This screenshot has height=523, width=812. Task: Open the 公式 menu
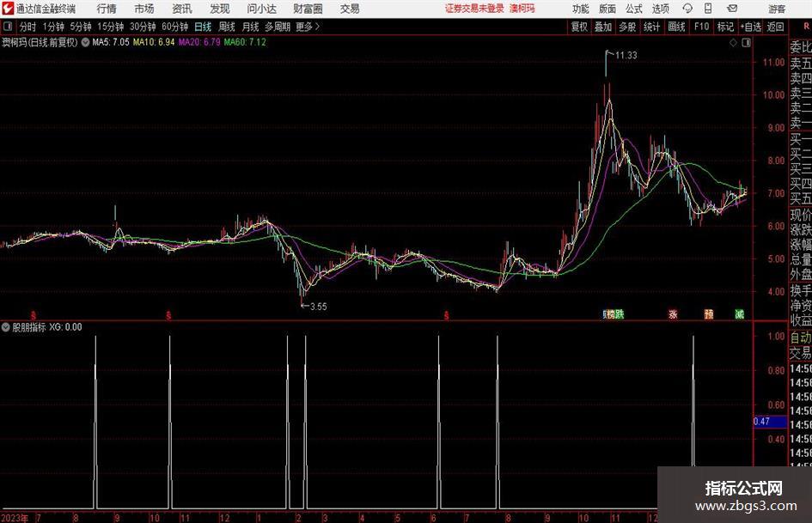[x=633, y=9]
